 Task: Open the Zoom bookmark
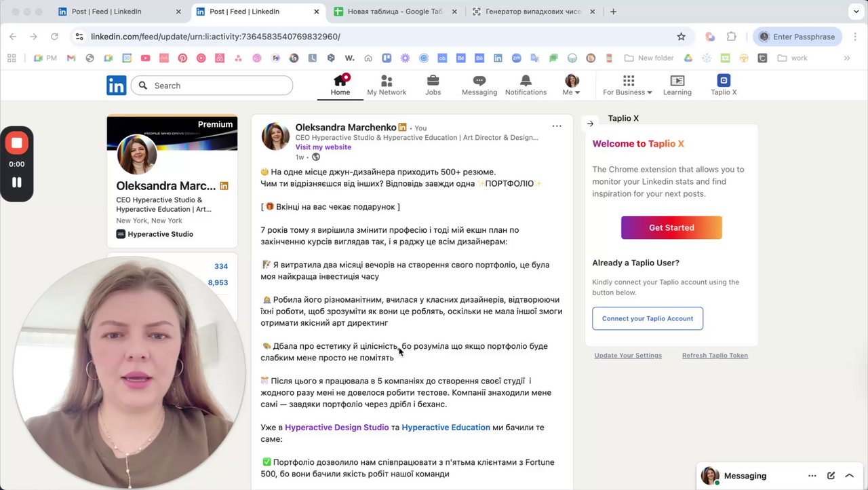coord(517,58)
